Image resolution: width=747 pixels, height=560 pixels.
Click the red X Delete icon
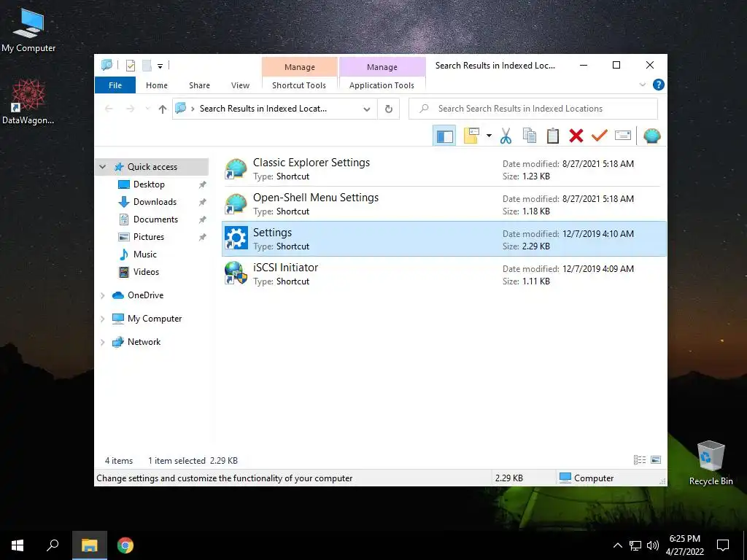pyautogui.click(x=576, y=136)
